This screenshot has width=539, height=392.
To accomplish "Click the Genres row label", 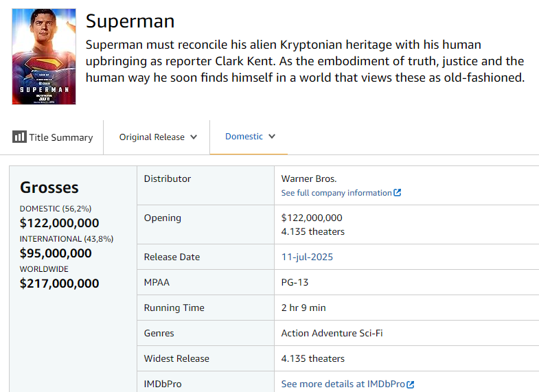I will (159, 333).
